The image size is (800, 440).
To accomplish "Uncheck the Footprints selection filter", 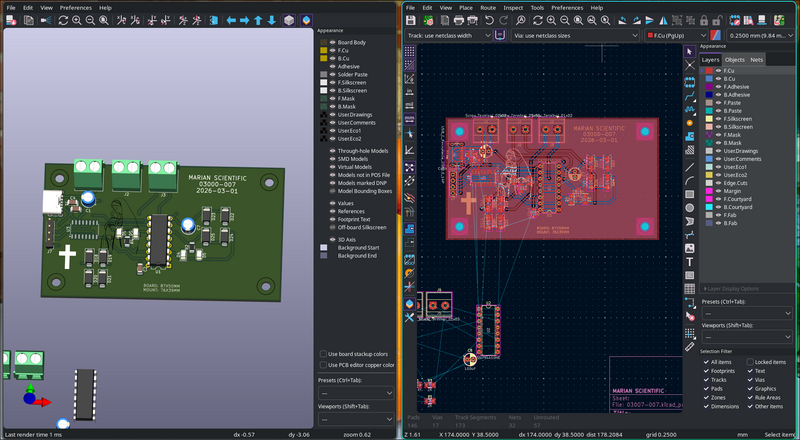I will 708,370.
